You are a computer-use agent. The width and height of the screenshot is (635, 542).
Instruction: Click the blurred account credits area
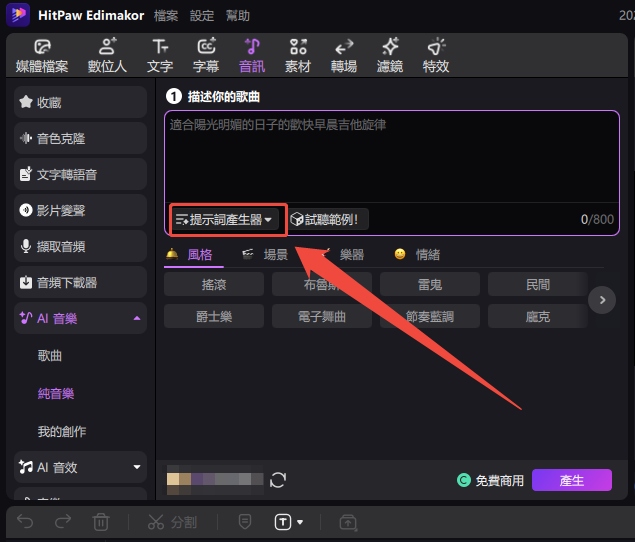click(x=215, y=480)
